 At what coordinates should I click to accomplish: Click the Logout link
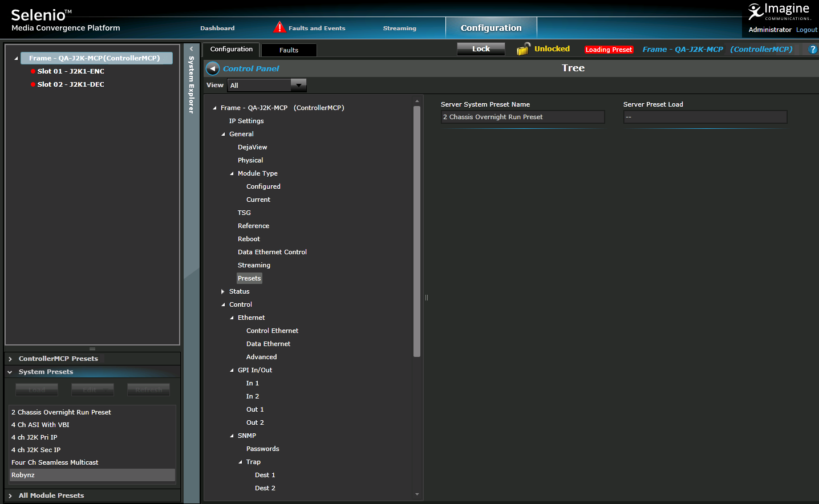click(x=806, y=30)
